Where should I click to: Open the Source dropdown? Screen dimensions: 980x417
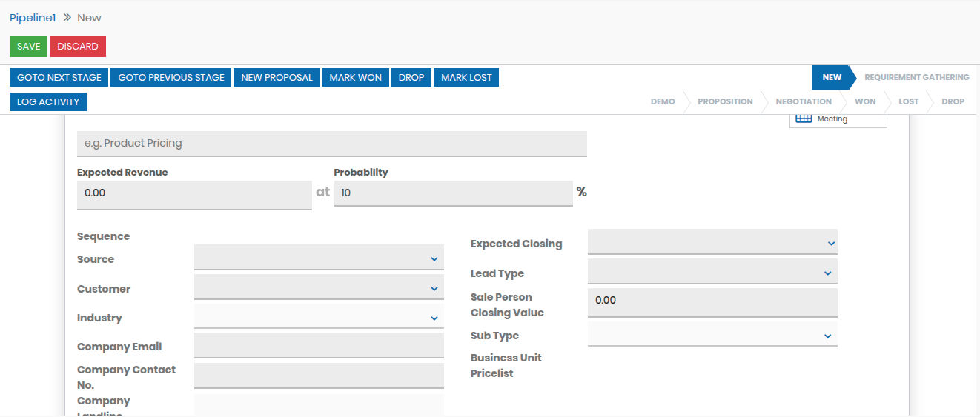pyautogui.click(x=319, y=258)
